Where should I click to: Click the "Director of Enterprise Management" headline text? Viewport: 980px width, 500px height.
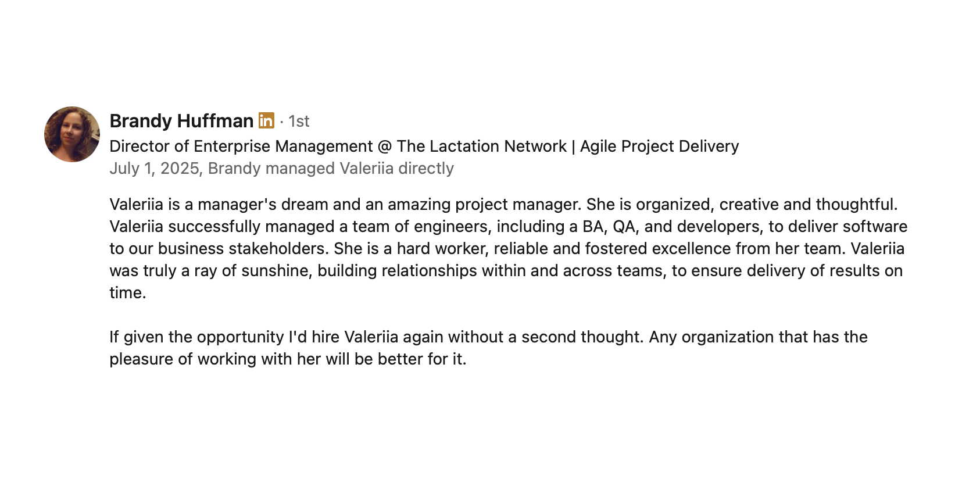(241, 147)
